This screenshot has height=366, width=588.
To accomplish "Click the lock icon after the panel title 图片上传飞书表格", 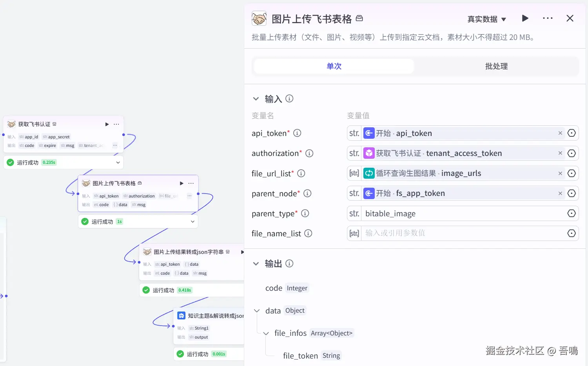I will click(x=359, y=18).
